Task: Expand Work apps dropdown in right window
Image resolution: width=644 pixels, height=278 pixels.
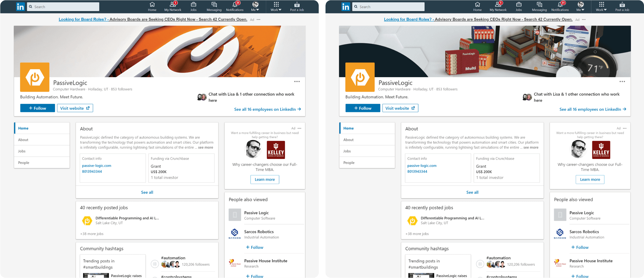Action: point(601,6)
